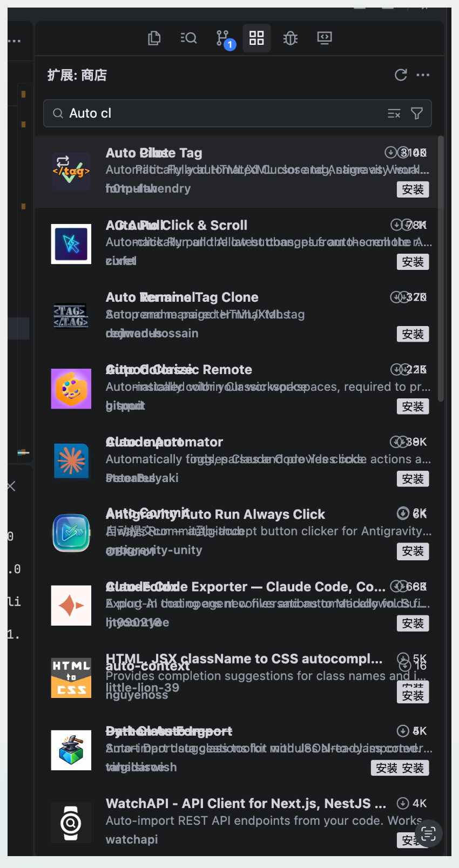Image resolution: width=459 pixels, height=868 pixels.
Task: Click the '扩展: 商店' panel heading
Action: coord(77,75)
